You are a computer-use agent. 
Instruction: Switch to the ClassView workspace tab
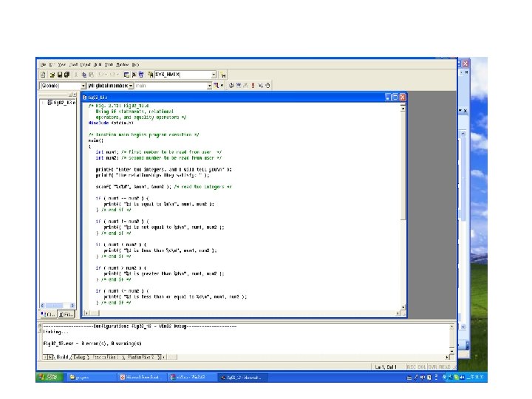49,315
